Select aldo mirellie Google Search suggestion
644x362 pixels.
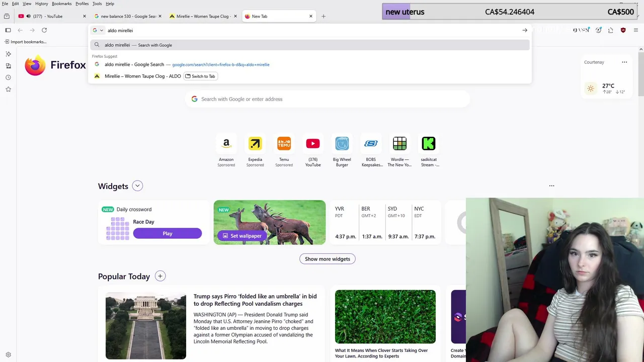tap(309, 64)
